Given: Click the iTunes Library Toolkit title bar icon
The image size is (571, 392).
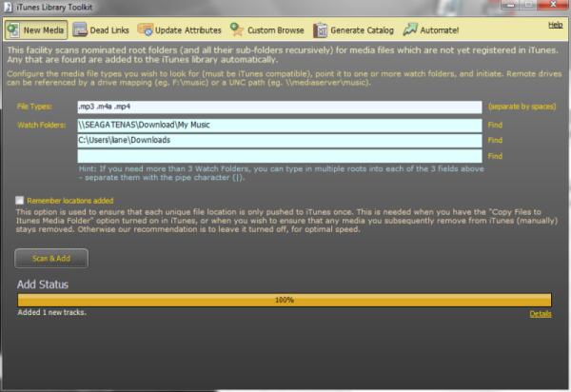Looking at the screenshot, I should pos(9,8).
